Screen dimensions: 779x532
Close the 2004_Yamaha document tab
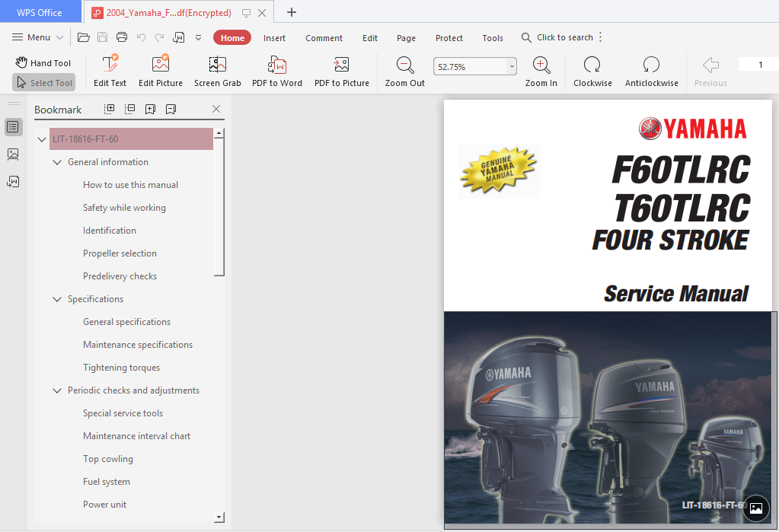click(x=262, y=13)
